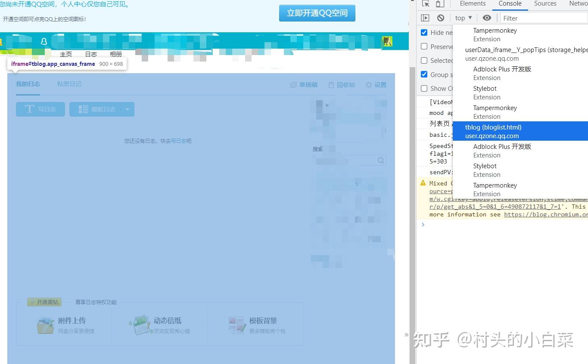The height and width of the screenshot is (364, 588).
Task: Switch to the Elements tab
Action: point(473,3)
